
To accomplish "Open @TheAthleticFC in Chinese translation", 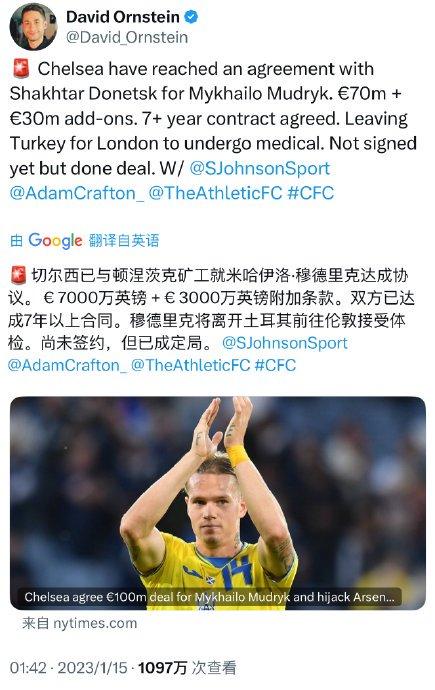I will [x=190, y=365].
